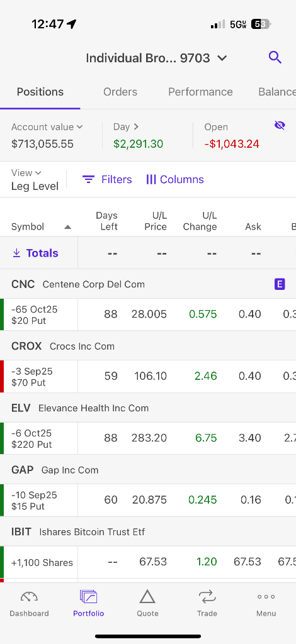Select the IBIT +1,100 Shares position
This screenshot has width=296, height=644.
(x=148, y=562)
